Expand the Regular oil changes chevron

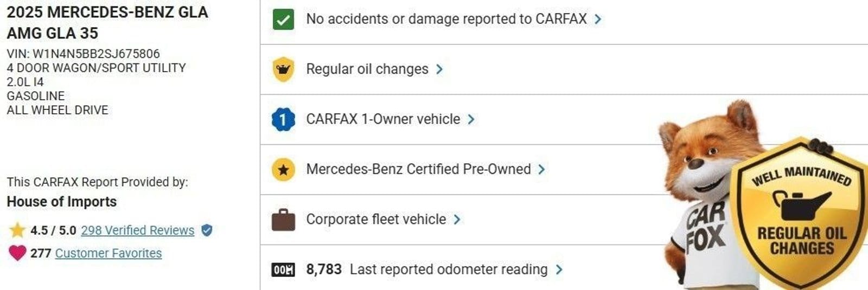coord(439,69)
